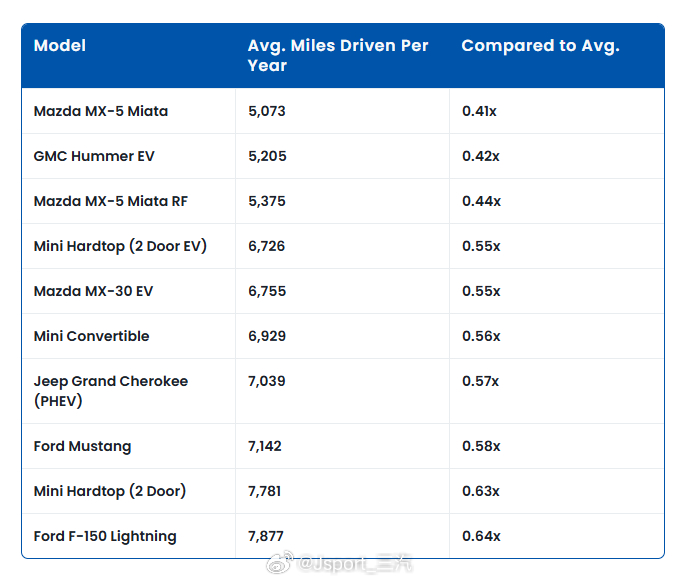Viewport: 682px width, 582px height.
Task: Select the 0.58x comparison value
Action: (x=481, y=446)
